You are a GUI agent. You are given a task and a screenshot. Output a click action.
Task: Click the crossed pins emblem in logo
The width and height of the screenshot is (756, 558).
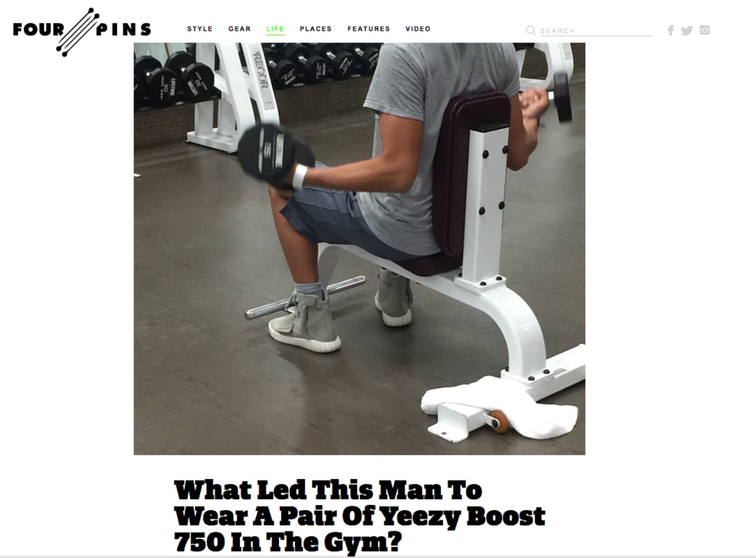point(78,32)
